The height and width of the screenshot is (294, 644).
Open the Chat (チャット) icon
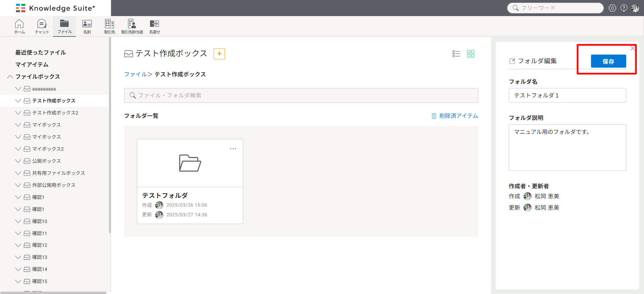pos(42,26)
